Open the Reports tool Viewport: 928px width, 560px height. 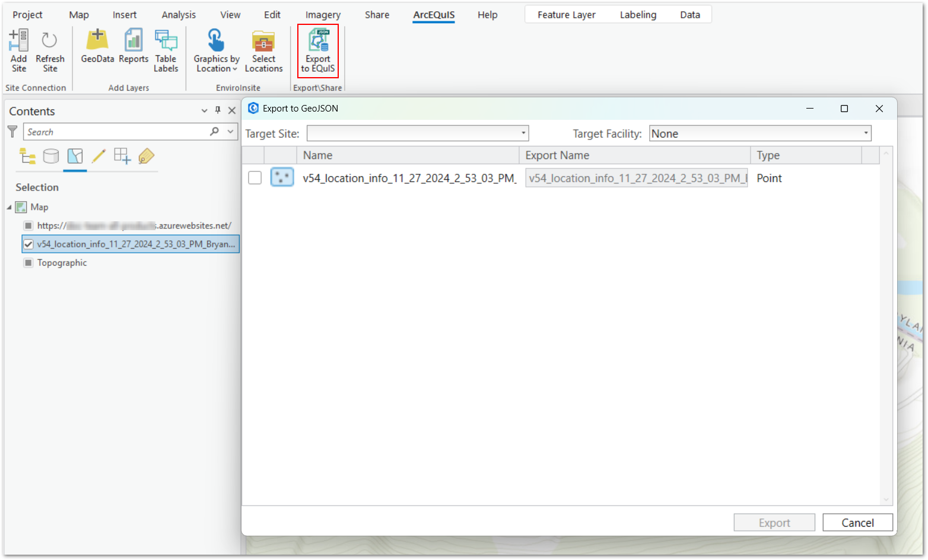[x=134, y=46]
